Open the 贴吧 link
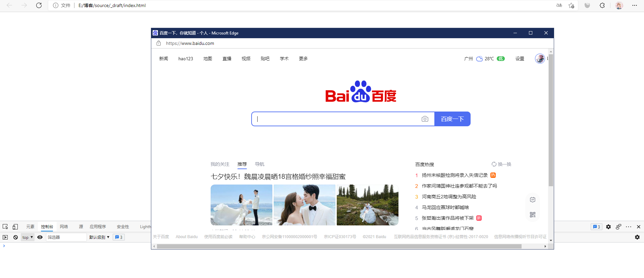 265,59
